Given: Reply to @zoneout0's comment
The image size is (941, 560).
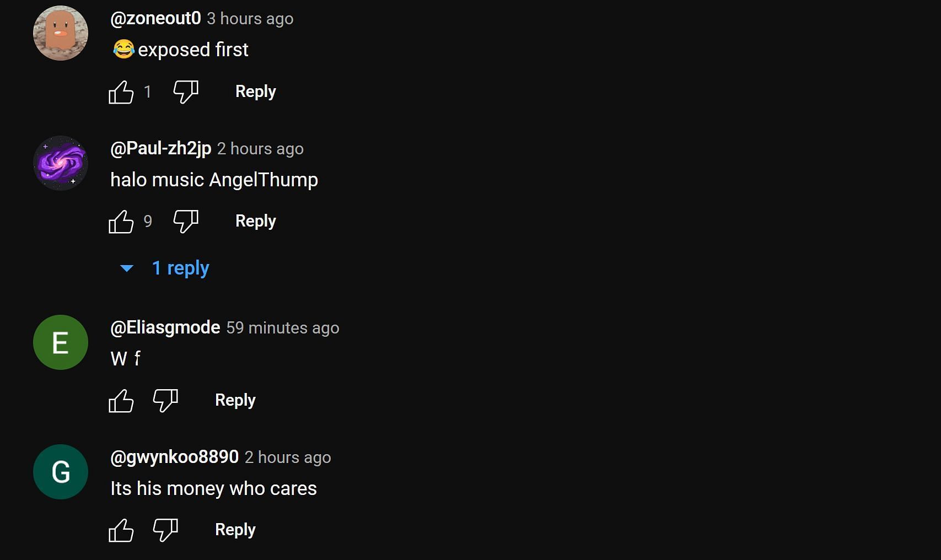Looking at the screenshot, I should 255,91.
